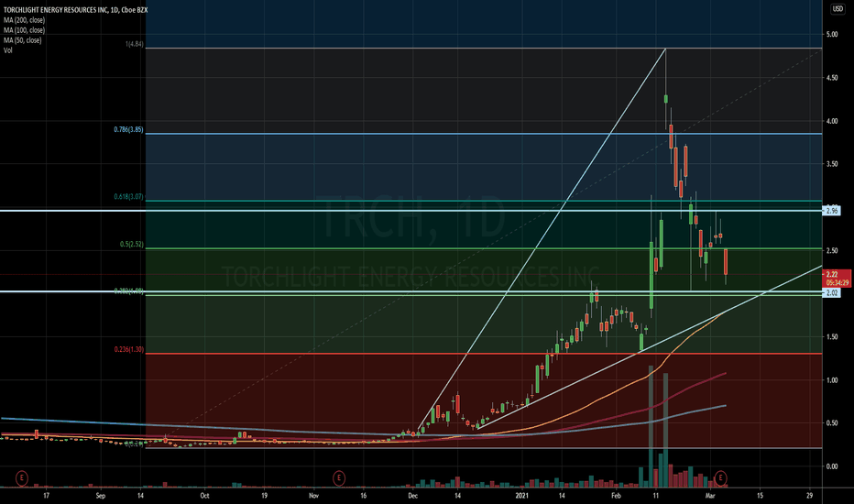854x504 pixels.
Task: Click the 0.00 price axis value
Action: (832, 466)
